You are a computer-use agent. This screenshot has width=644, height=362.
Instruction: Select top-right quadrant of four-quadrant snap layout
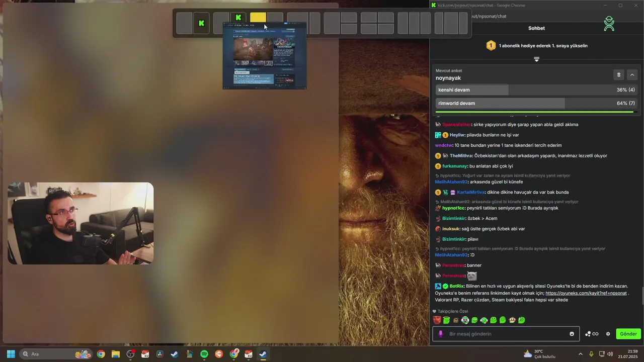(385, 18)
